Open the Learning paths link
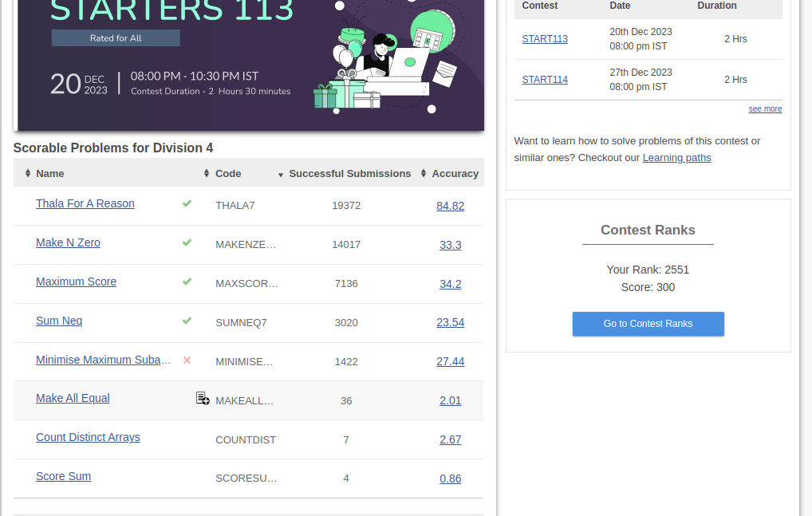812x516 pixels. (677, 158)
